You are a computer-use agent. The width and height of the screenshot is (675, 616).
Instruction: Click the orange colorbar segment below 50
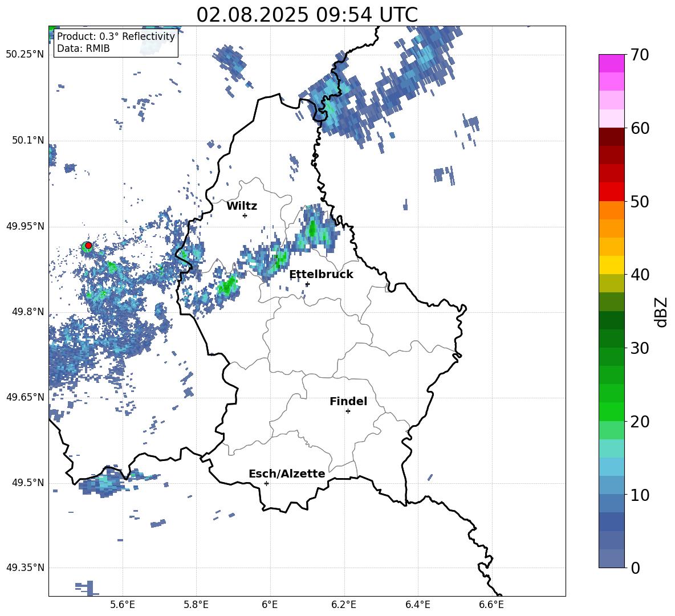611,210
